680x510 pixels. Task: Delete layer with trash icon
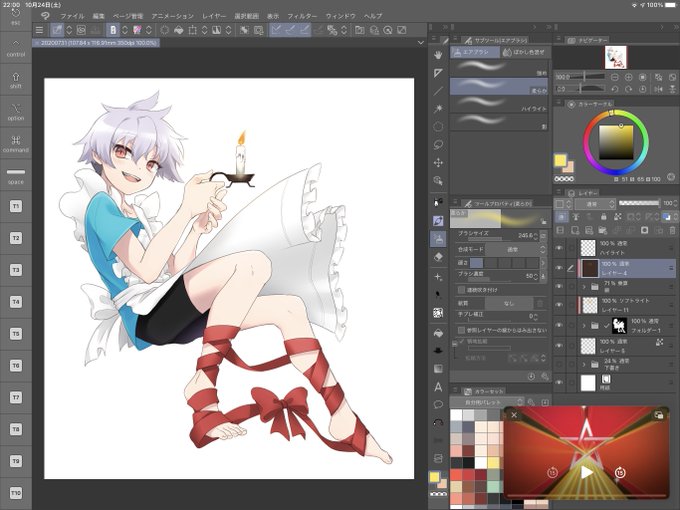673,230
